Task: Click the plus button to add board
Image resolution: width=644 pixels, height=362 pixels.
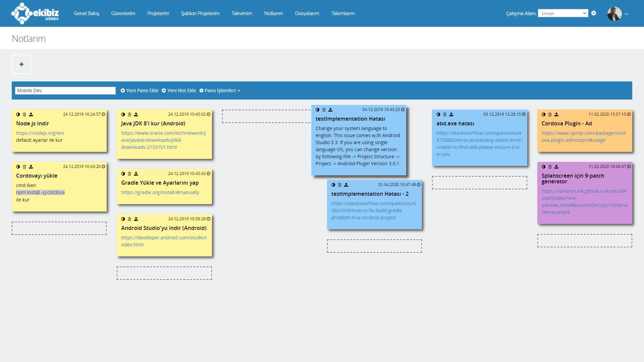Action: coord(21,64)
